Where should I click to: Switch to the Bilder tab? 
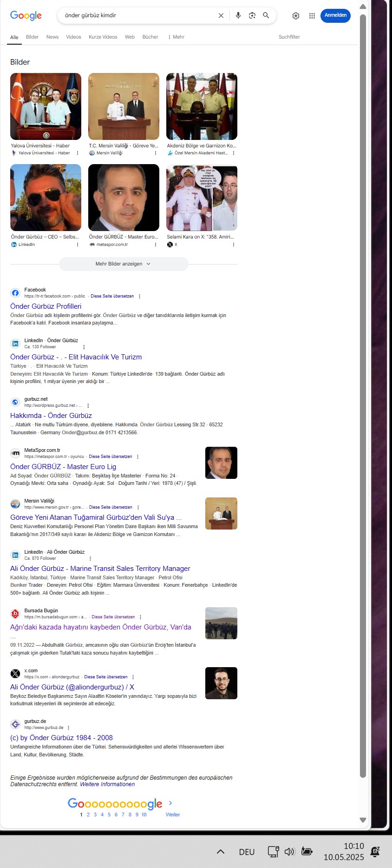[33, 37]
